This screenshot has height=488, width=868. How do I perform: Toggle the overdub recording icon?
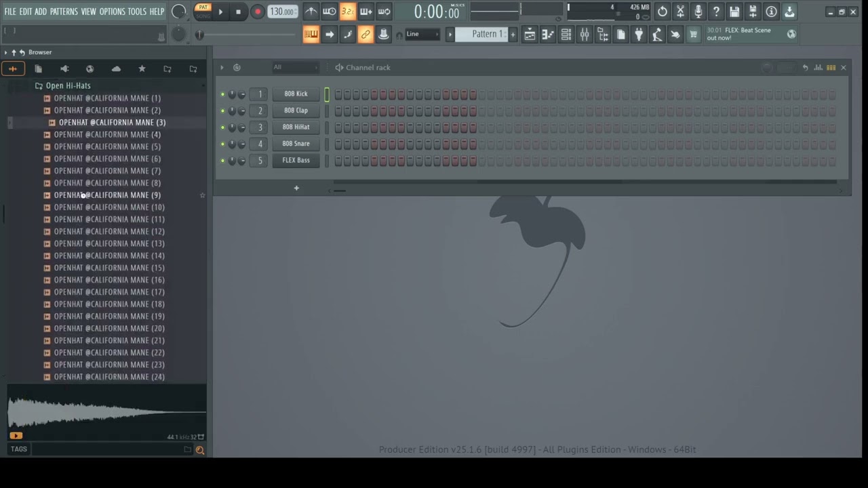tap(366, 12)
